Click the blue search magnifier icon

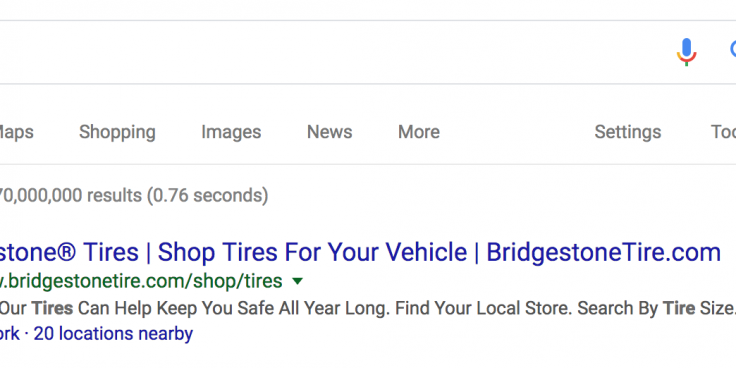click(x=732, y=50)
